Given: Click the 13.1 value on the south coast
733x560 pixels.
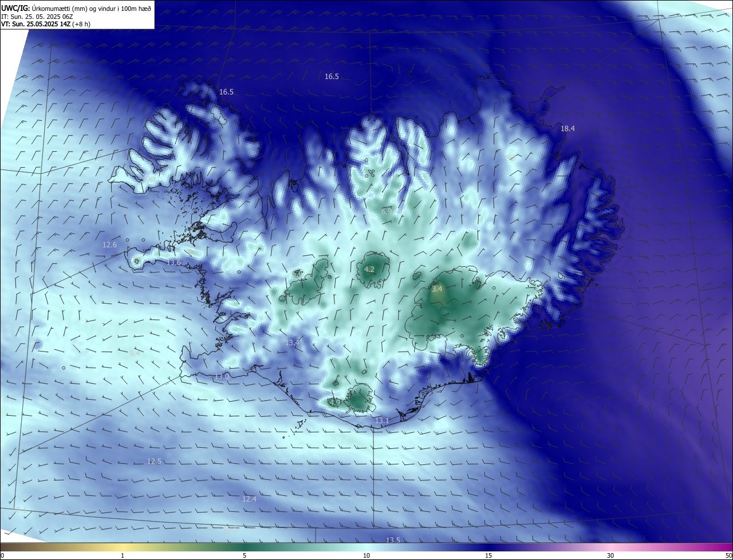Looking at the screenshot, I should 382,421.
